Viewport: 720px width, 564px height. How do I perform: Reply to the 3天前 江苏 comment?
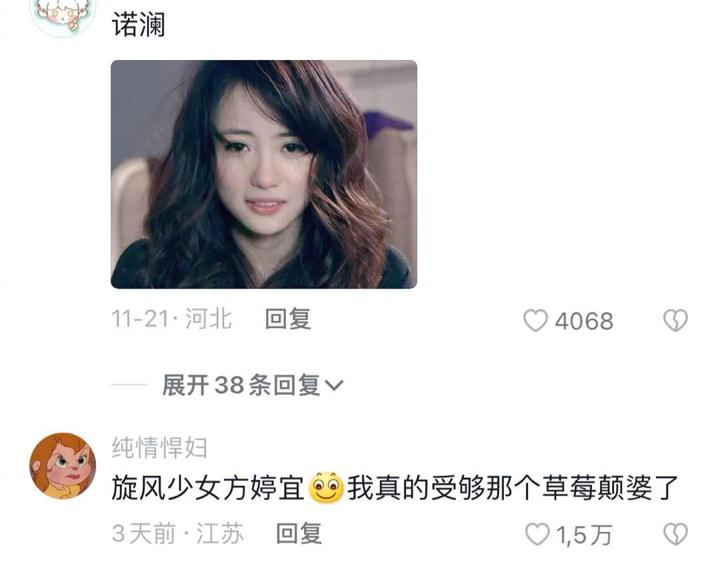(x=299, y=533)
